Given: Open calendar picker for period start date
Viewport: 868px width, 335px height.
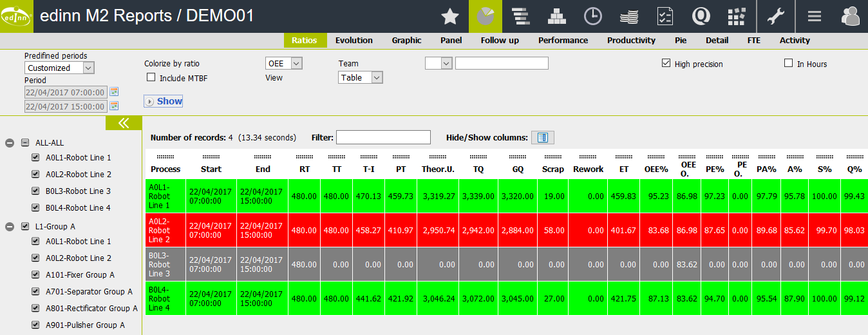Looking at the screenshot, I should [114, 92].
